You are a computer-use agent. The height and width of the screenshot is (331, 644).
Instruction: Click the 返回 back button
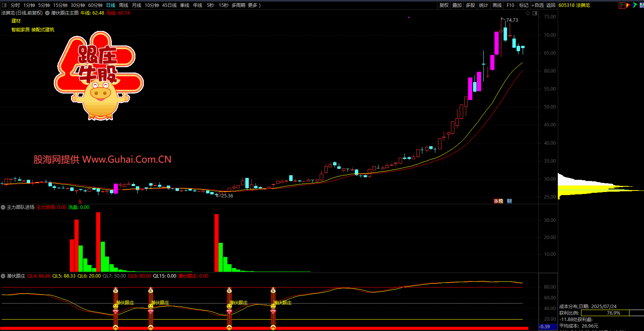[x=551, y=5]
